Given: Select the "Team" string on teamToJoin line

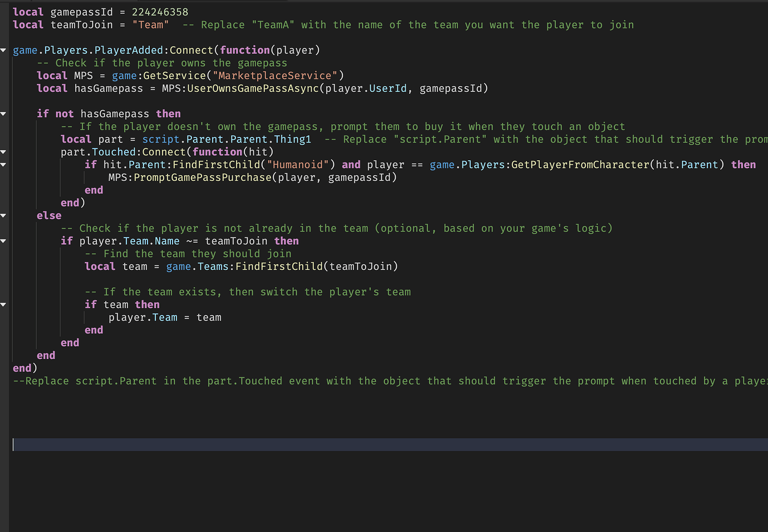Looking at the screenshot, I should pos(151,24).
